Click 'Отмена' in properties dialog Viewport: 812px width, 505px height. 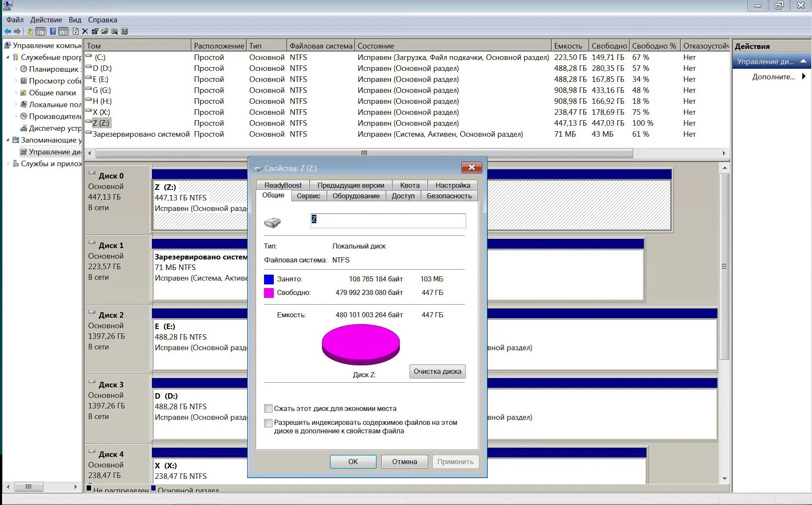pyautogui.click(x=404, y=462)
